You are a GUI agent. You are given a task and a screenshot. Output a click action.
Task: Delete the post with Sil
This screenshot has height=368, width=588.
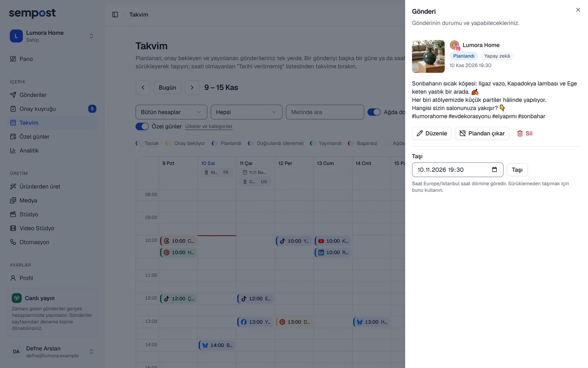(525, 133)
